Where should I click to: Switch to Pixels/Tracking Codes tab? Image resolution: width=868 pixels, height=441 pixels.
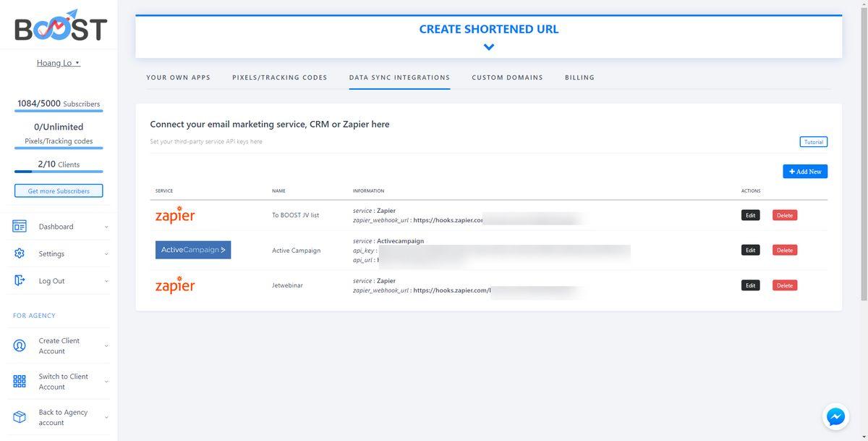click(x=280, y=77)
